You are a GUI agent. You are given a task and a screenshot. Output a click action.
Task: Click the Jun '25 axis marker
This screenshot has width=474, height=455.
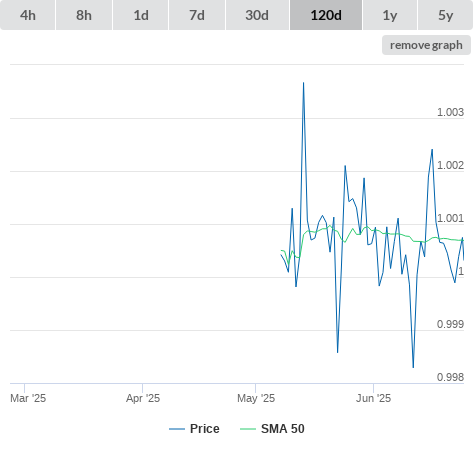pyautogui.click(x=373, y=398)
